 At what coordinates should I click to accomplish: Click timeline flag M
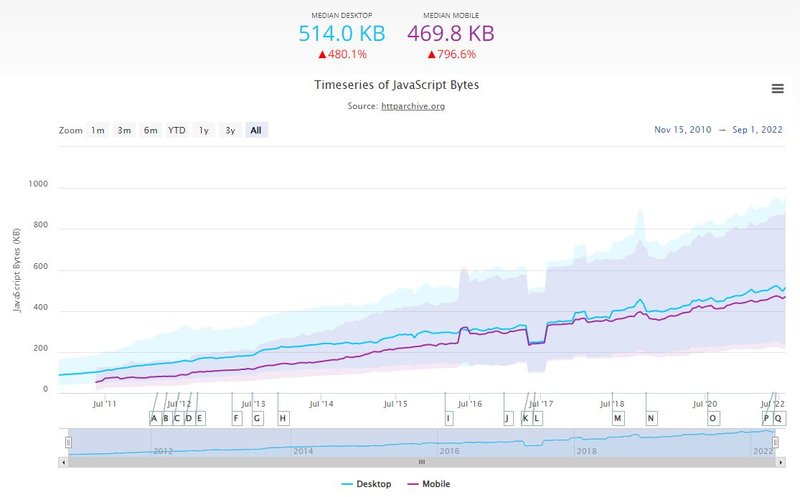pyautogui.click(x=618, y=418)
